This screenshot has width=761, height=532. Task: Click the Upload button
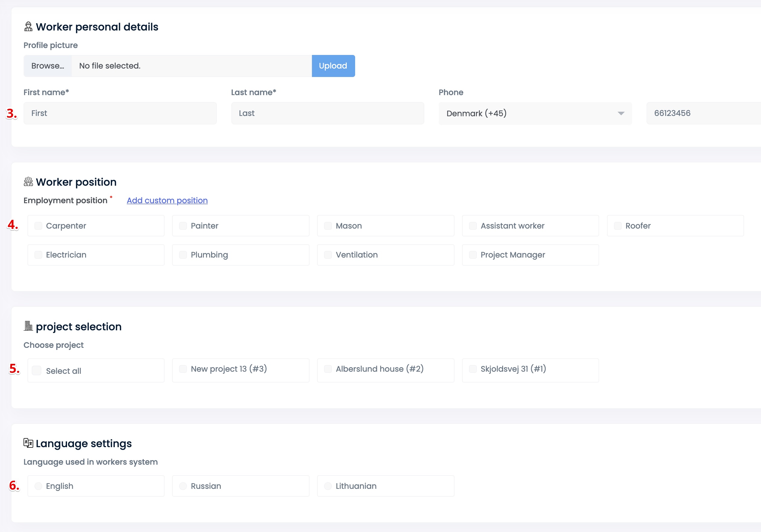coord(333,66)
